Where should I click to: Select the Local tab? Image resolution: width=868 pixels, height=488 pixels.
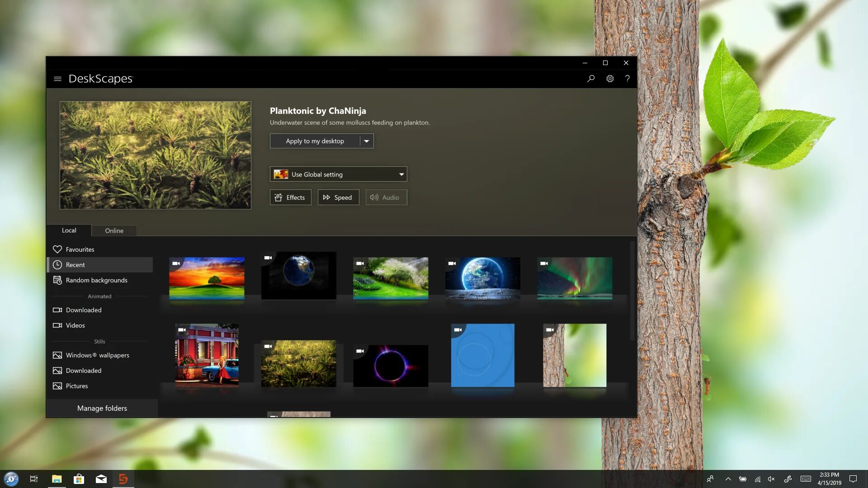69,230
